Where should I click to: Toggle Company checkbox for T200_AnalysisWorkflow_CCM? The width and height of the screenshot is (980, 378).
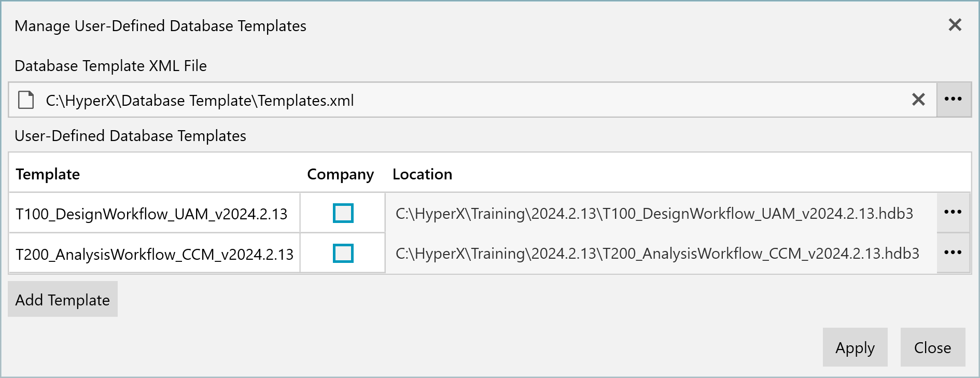[x=343, y=254]
